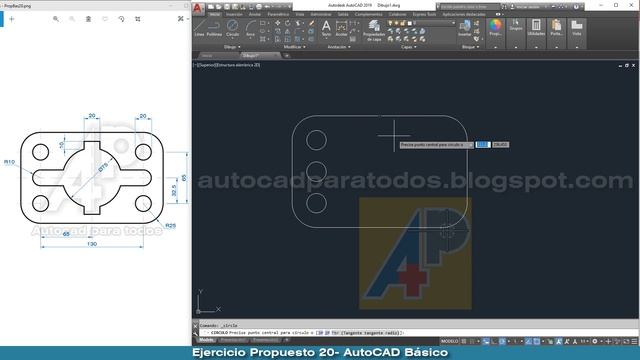Open the Propiedades color wheel panel
This screenshot has height=360, width=640.
tap(496, 28)
